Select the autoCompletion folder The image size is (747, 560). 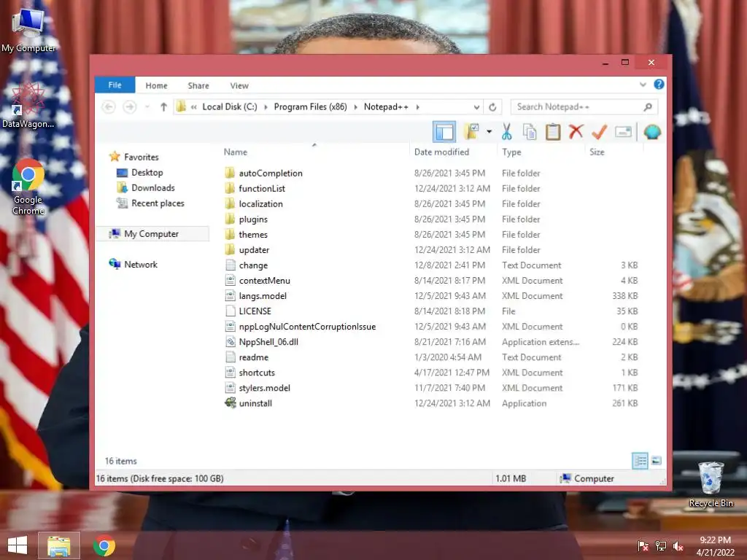(x=271, y=174)
